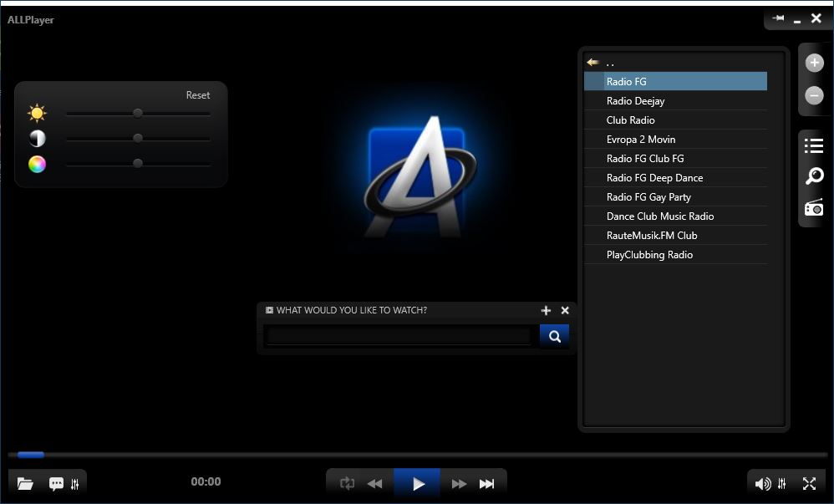This screenshot has width=834, height=504.
Task: Close the ALLPlayer window
Action: point(816,18)
